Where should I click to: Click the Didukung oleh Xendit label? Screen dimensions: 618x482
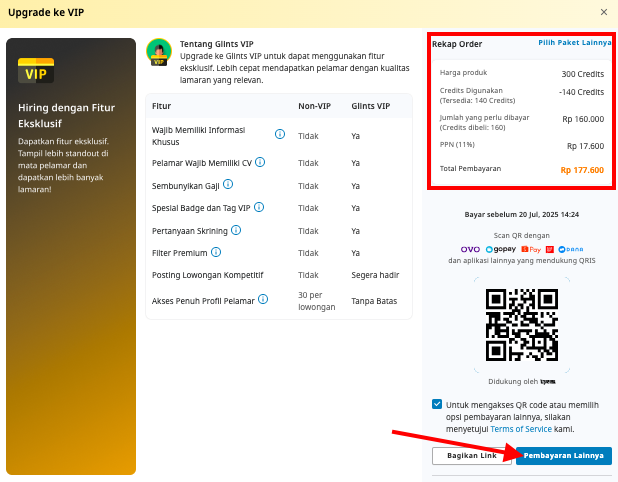(521, 382)
